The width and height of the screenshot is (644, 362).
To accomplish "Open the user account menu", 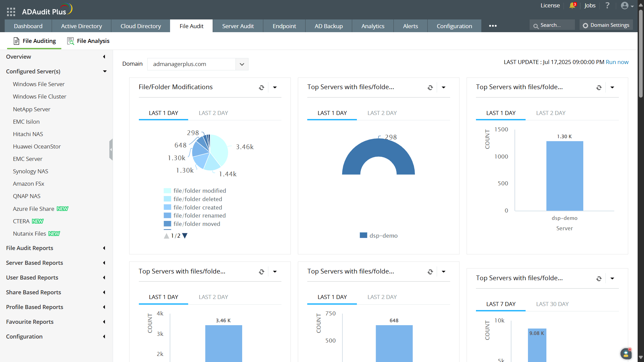I will pyautogui.click(x=627, y=5).
